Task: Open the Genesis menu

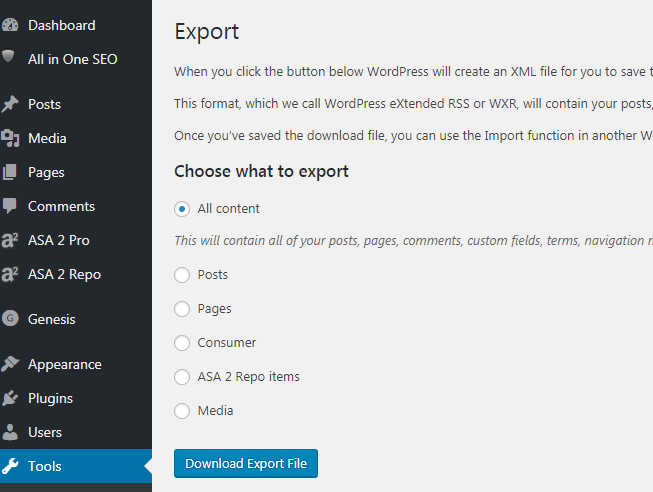Action: (52, 320)
